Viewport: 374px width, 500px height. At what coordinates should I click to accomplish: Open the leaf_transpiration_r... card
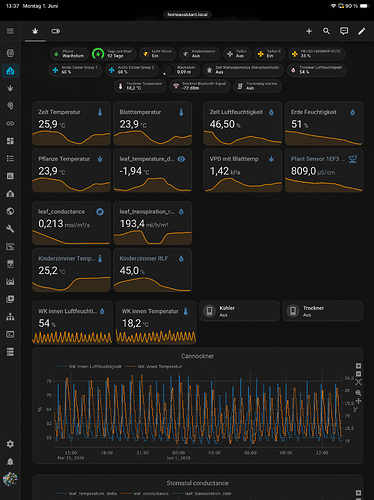[x=153, y=223]
